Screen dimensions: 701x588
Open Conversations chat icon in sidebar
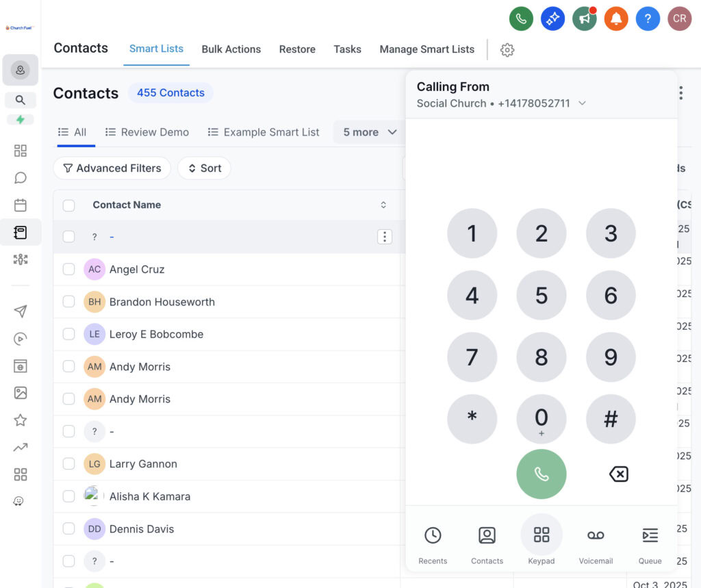[21, 178]
